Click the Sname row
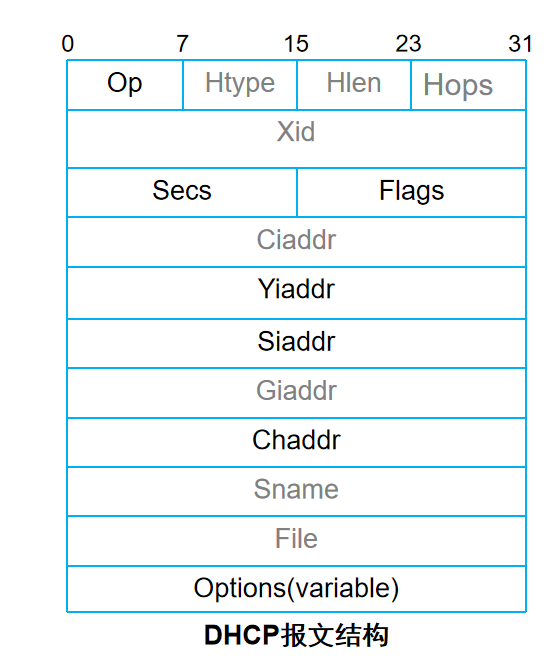The width and height of the screenshot is (551, 666). point(297,492)
